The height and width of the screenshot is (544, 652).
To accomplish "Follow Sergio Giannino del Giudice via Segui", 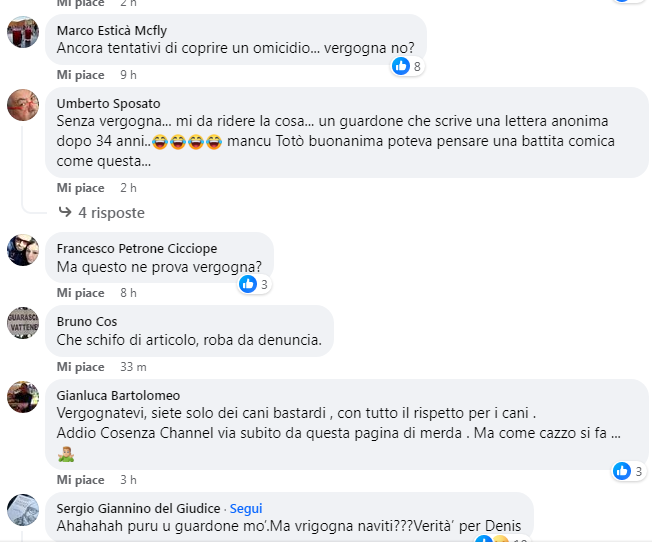I will point(246,508).
